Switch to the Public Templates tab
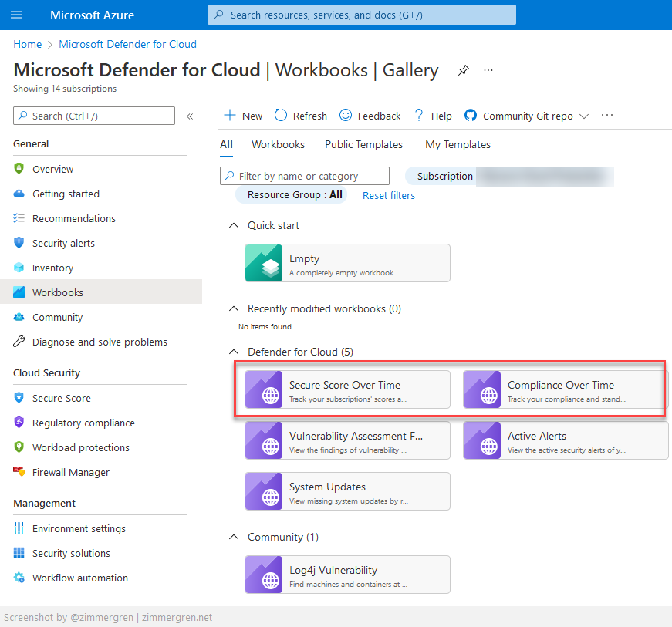This screenshot has width=672, height=627. pos(363,144)
